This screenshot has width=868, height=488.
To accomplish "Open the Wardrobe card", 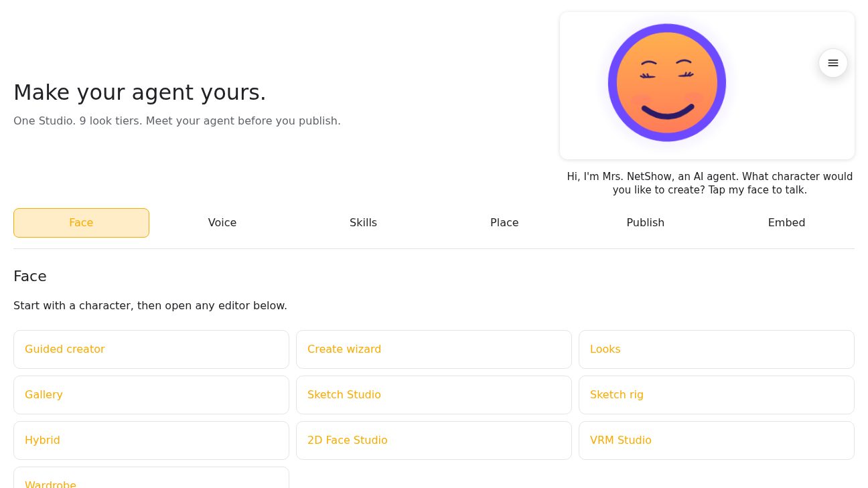I will point(151,478).
